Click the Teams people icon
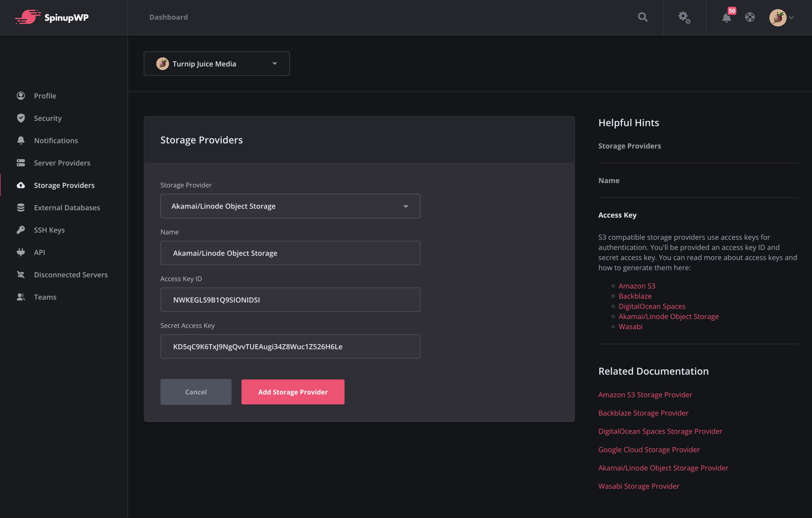 click(x=21, y=297)
